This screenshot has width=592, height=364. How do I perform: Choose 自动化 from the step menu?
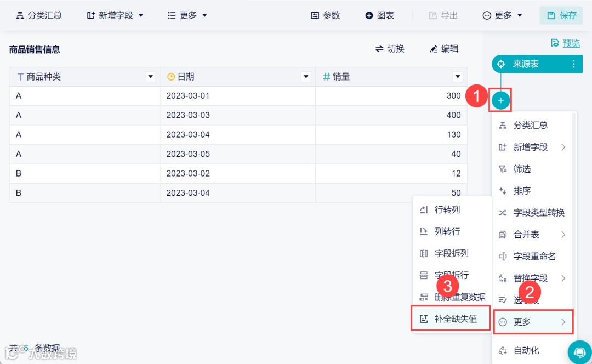click(532, 351)
